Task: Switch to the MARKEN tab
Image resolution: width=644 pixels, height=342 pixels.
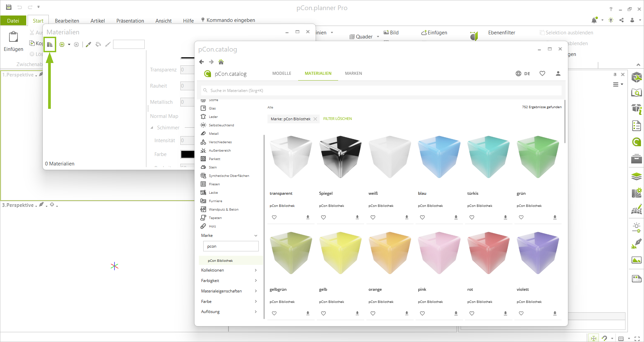Action: (353, 73)
